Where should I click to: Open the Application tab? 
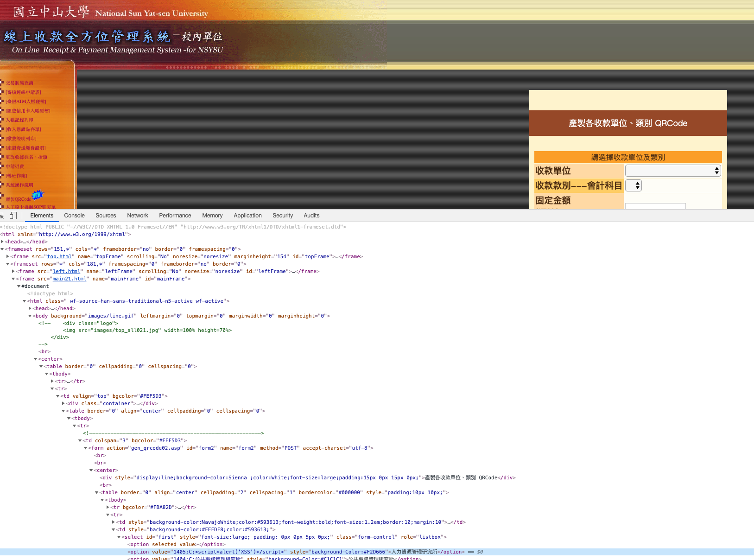click(x=247, y=216)
